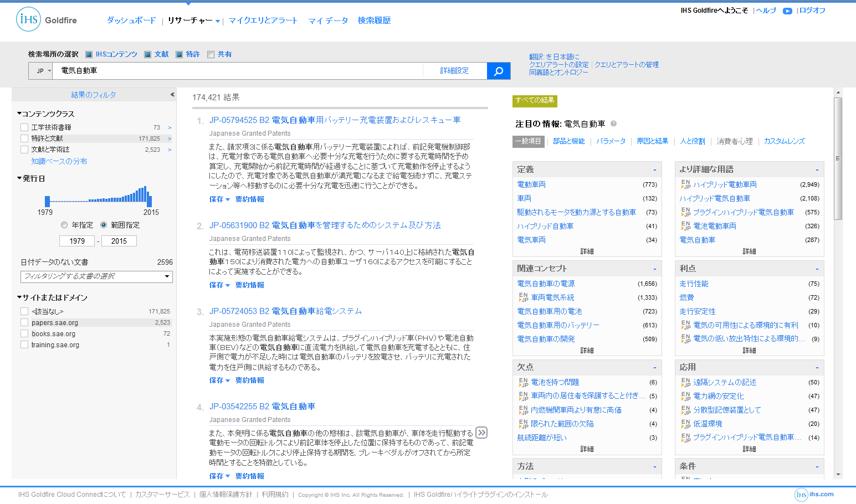Click EN/JP icon beside 電力網の安定化
The height and width of the screenshot is (504, 856).
coord(686,396)
